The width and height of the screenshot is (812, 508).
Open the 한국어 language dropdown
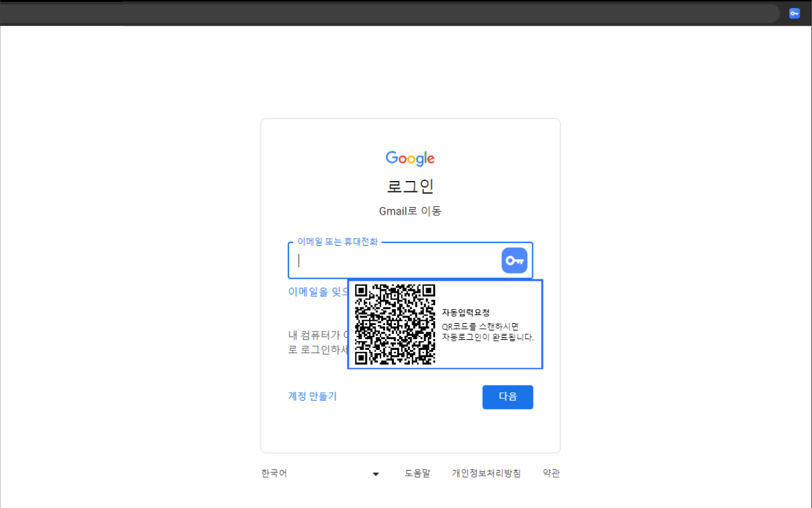click(x=320, y=474)
